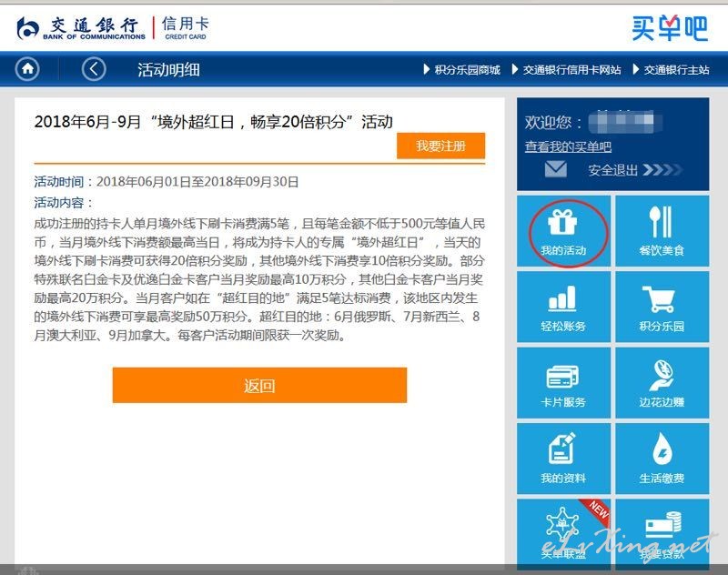Screen dimensions: 728x575
Task: Click the activity title starting with 2018年6月-9月
Action: 214,122
